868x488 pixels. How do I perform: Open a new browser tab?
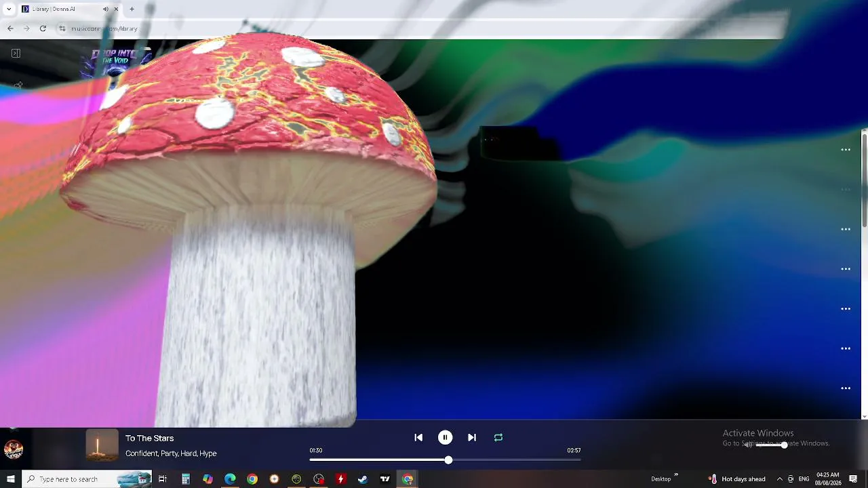coord(132,9)
